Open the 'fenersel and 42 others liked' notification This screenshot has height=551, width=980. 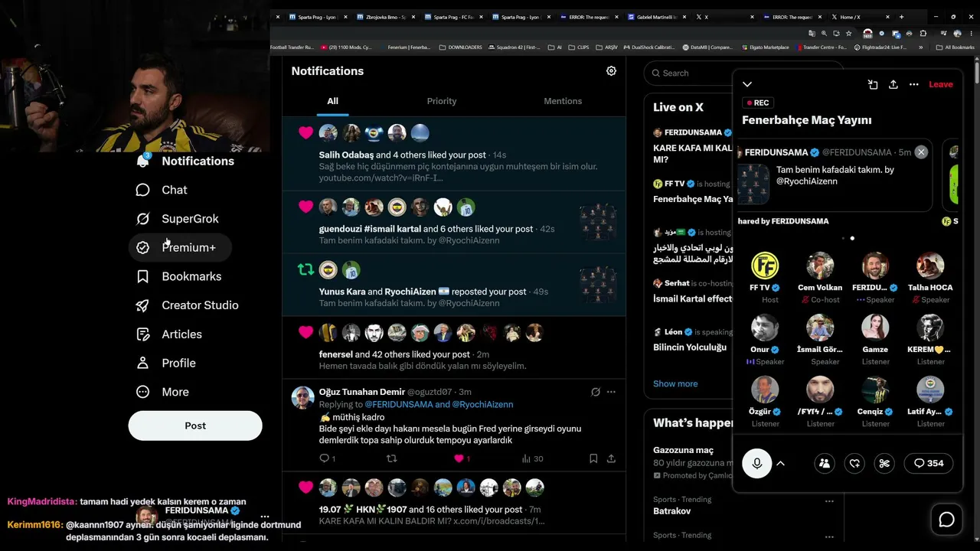(x=454, y=348)
